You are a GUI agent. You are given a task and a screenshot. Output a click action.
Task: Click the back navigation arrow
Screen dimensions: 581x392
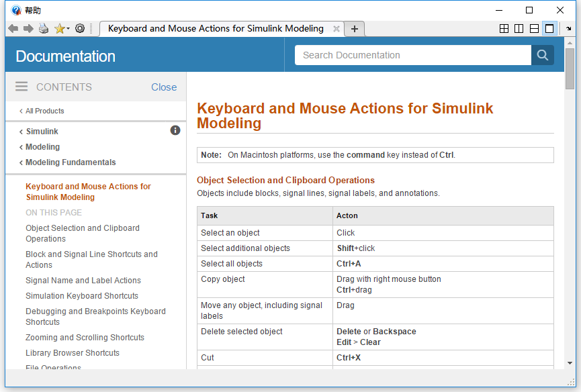point(13,29)
